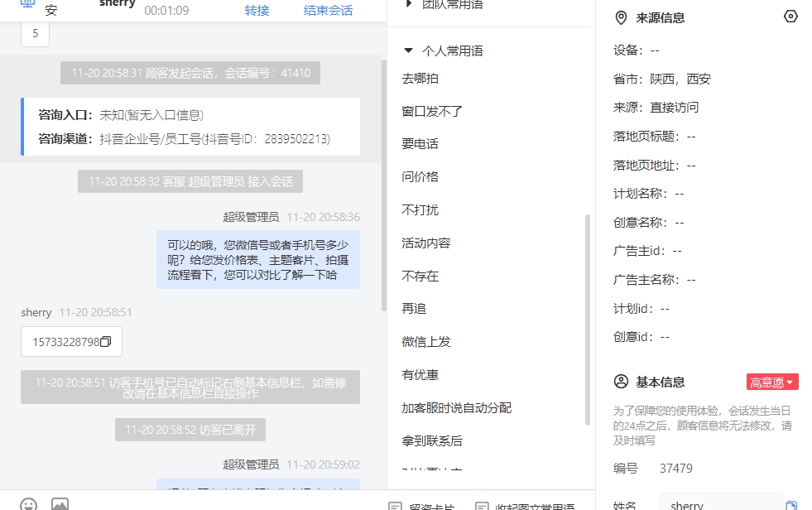Click 结束会话 to end the conversation
Screen dimensions: 812x510
pos(328,11)
